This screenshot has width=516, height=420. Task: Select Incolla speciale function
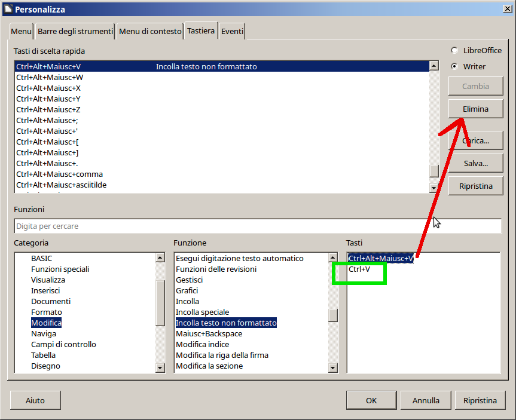pos(202,312)
